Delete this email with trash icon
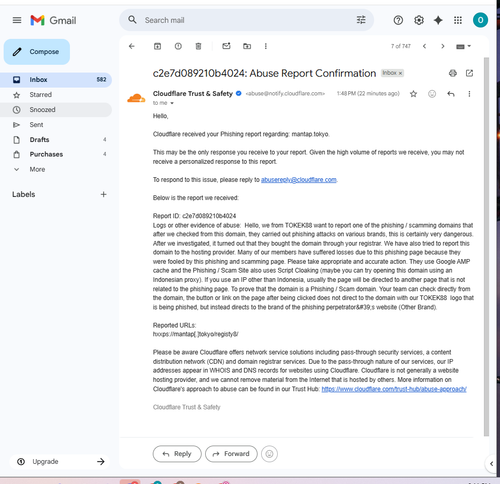This screenshot has height=484, width=500. [x=198, y=46]
